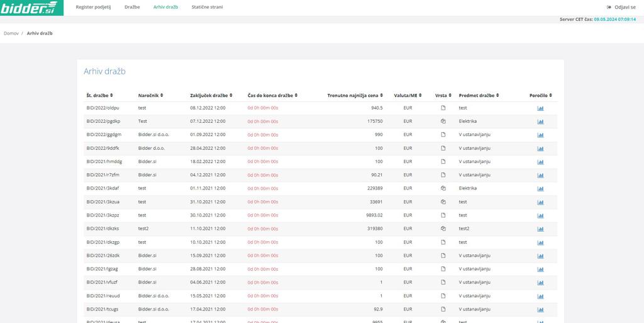
Task: Sort table by Poročilo column
Action: (x=540, y=95)
